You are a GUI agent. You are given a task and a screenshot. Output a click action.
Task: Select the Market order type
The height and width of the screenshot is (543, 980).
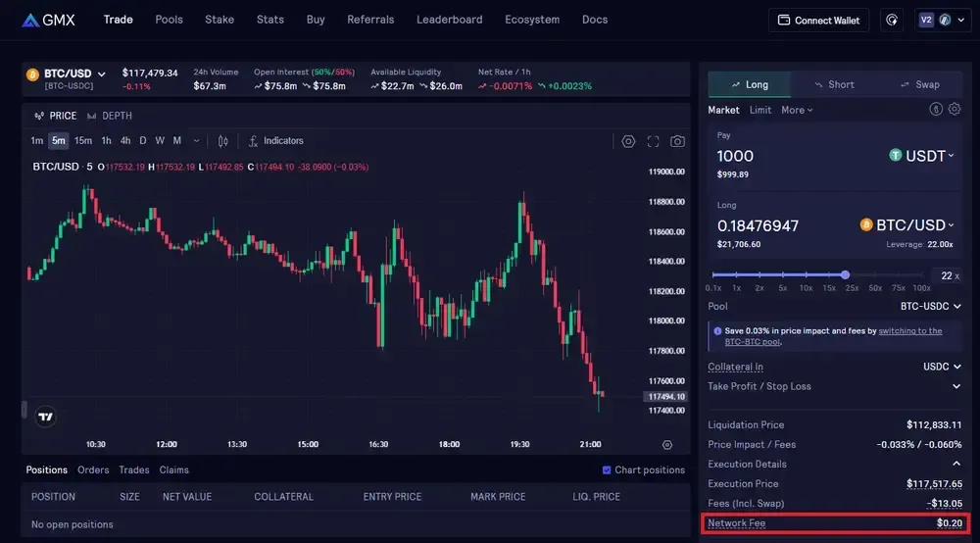[x=723, y=110]
